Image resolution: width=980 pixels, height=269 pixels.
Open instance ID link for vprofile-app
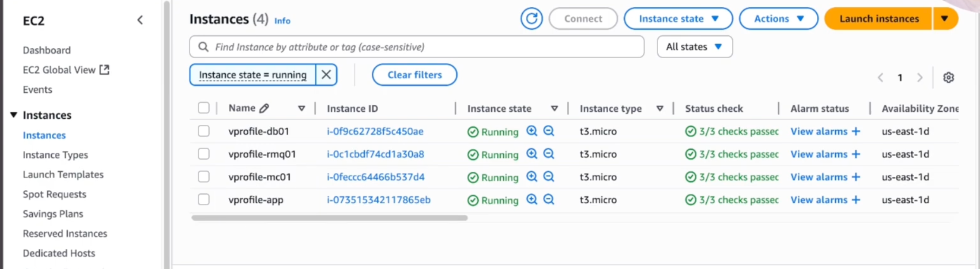pyautogui.click(x=379, y=200)
